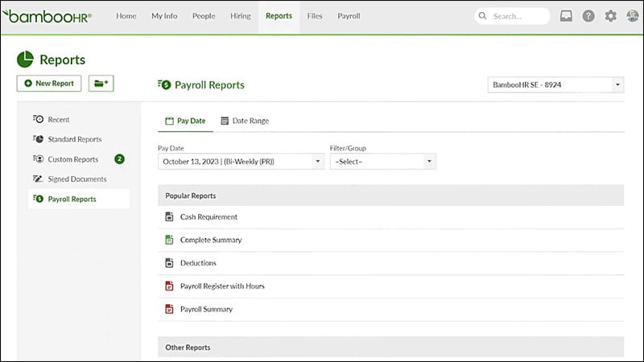The width and height of the screenshot is (644, 362).
Task: Open the Filter/Group Select dropdown
Action: coord(383,162)
